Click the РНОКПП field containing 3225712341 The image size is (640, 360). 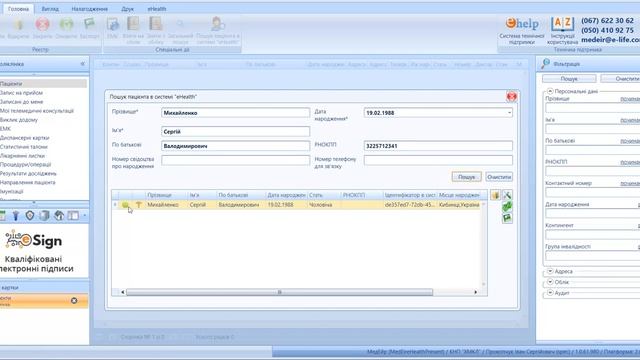(438, 146)
